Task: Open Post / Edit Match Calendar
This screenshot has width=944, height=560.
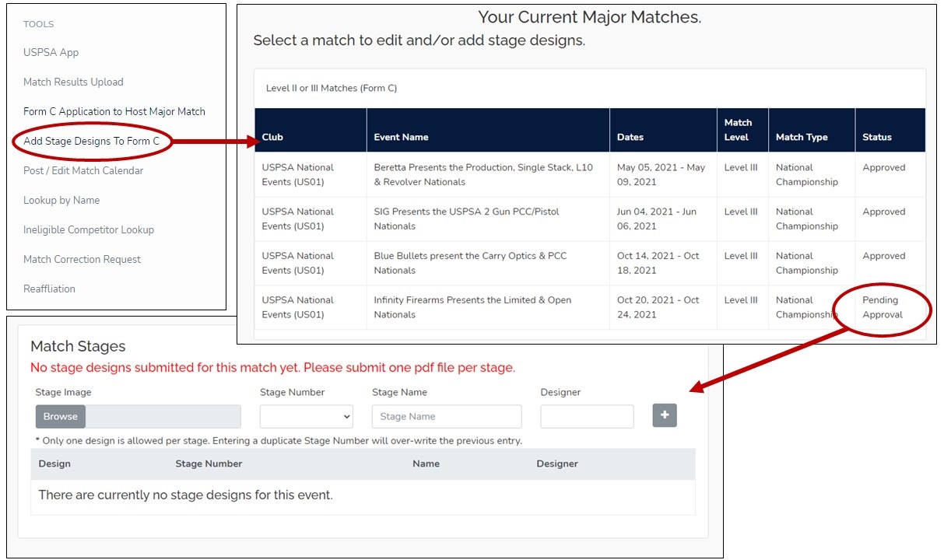Action: [x=83, y=170]
